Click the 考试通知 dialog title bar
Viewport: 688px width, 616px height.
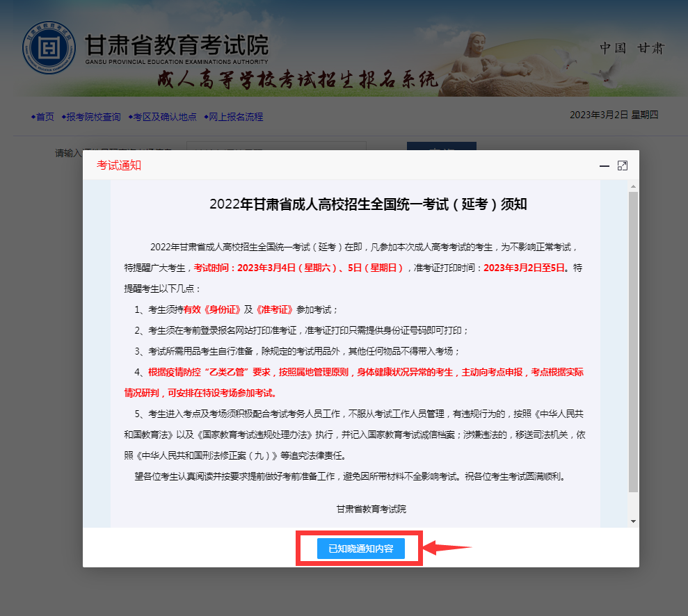[348, 165]
